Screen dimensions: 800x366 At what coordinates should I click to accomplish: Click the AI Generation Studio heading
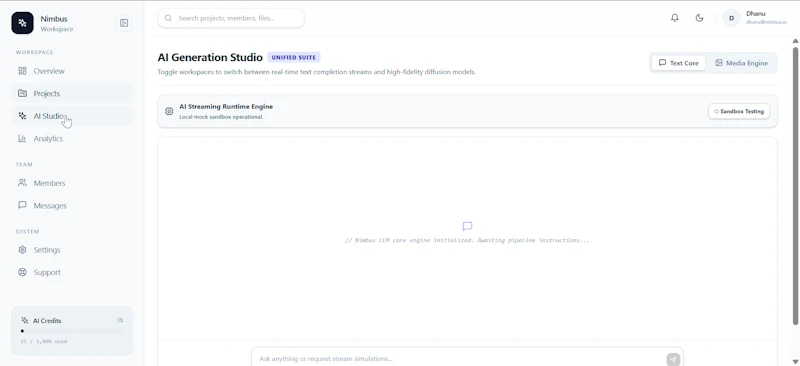click(210, 58)
